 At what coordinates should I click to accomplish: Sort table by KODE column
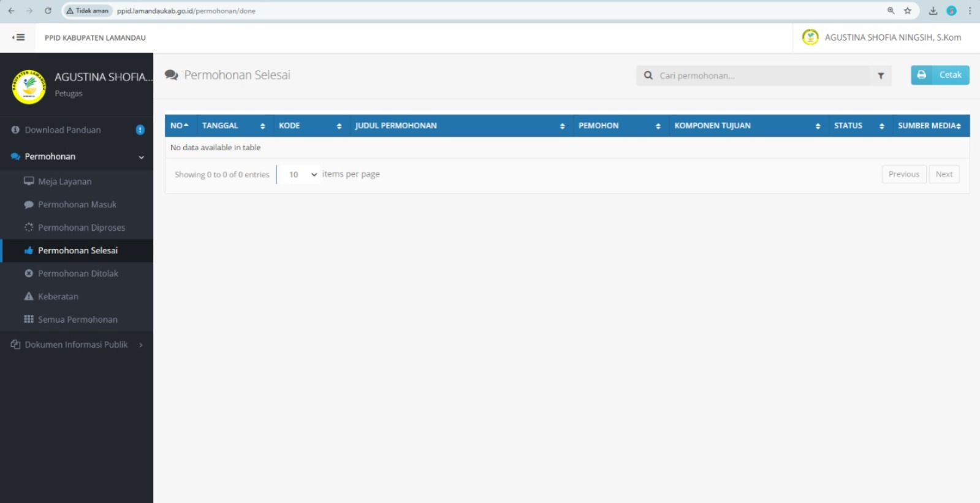pos(310,125)
